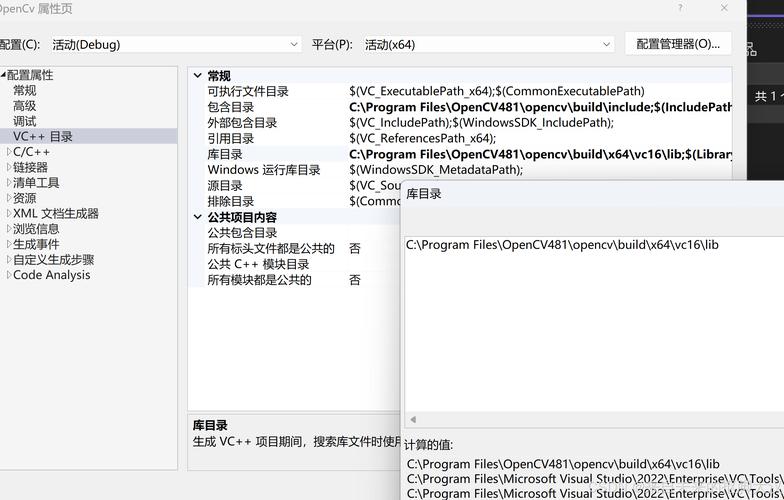Viewport: 784px width, 500px height.
Task: Select VC++ 目录 tree item
Action: pos(43,136)
